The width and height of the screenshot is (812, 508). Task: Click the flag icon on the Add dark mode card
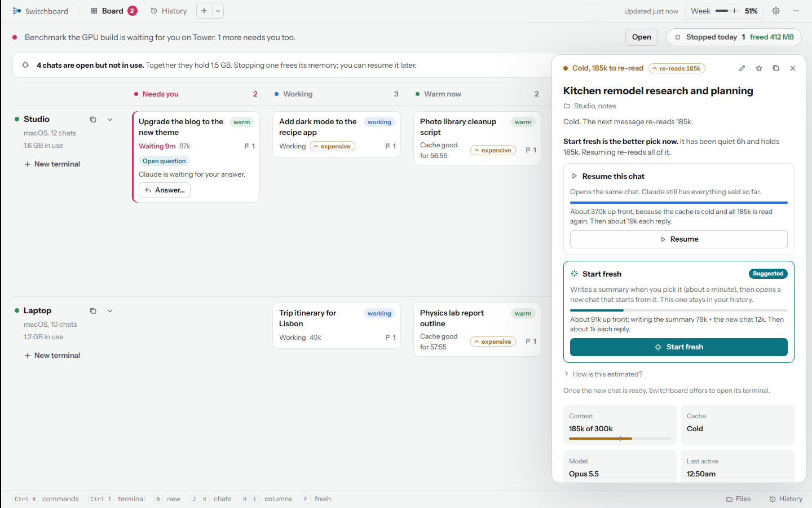[x=387, y=146]
